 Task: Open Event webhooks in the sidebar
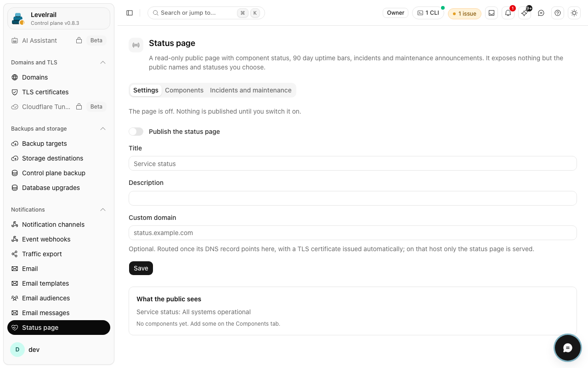tap(59, 239)
